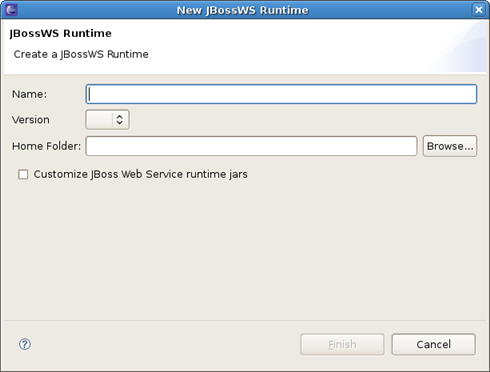This screenshot has height=372, width=490.
Task: Enable Customize JBoss Web Service runtime jars
Action: click(23, 174)
